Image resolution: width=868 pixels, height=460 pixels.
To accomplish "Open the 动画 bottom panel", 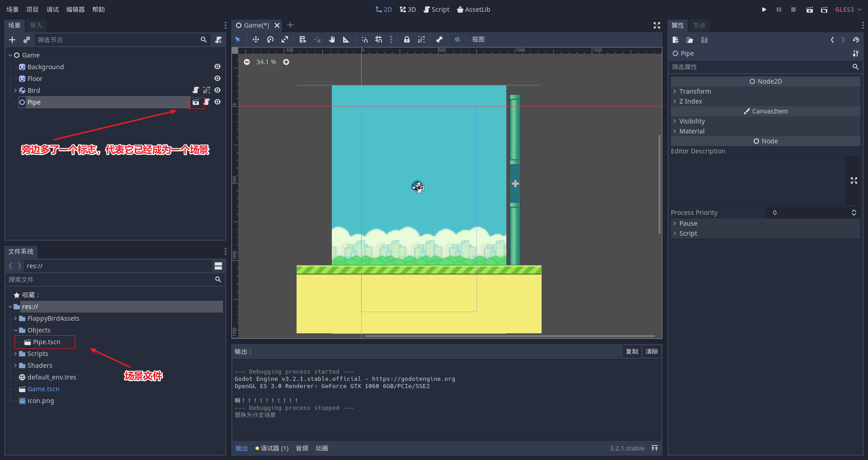I will tap(322, 448).
